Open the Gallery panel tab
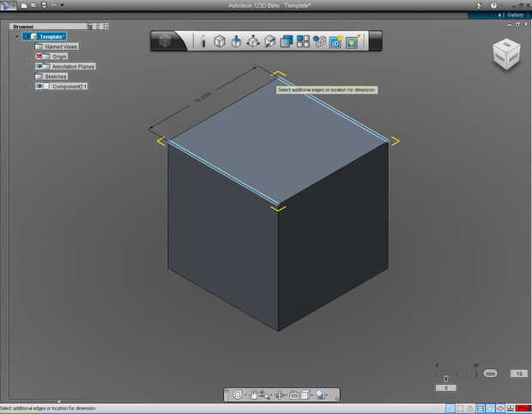 (x=515, y=15)
